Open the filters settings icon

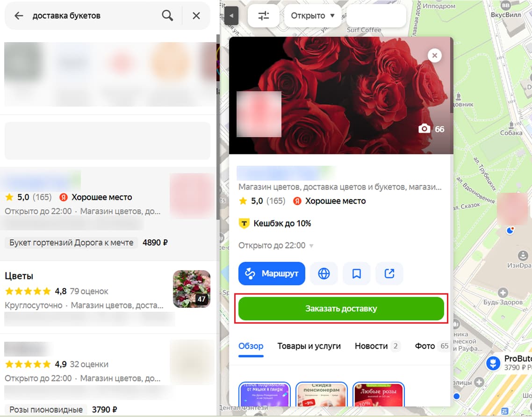264,15
